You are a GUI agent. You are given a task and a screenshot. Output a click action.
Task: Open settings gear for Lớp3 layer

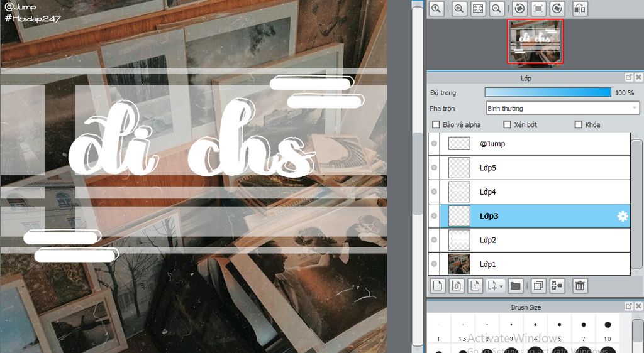623,216
